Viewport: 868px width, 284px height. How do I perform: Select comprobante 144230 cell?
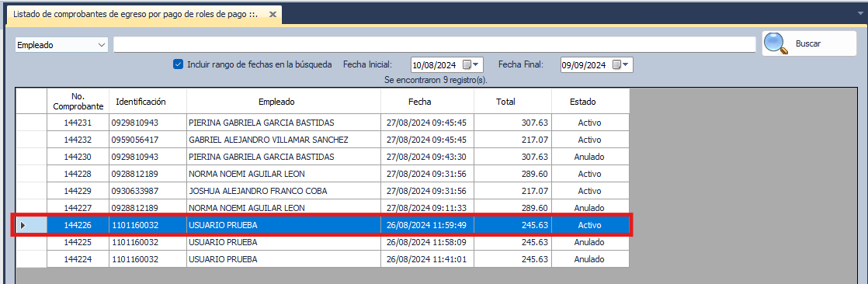click(78, 157)
